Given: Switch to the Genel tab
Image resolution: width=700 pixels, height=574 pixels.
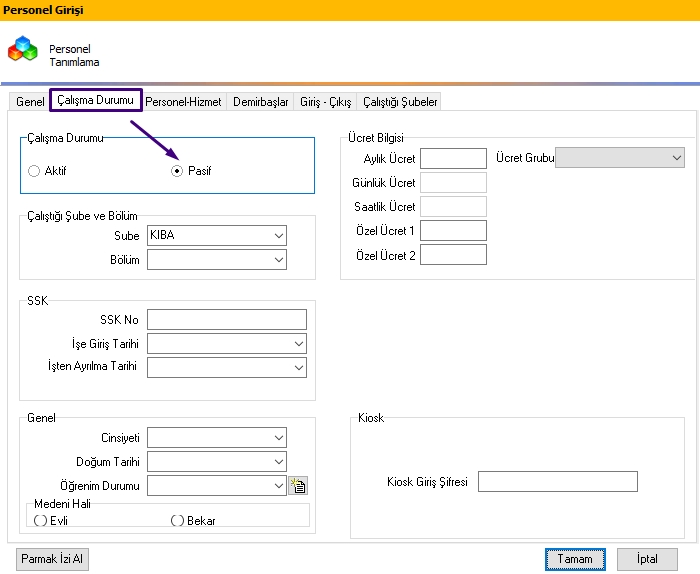Looking at the screenshot, I should point(30,102).
